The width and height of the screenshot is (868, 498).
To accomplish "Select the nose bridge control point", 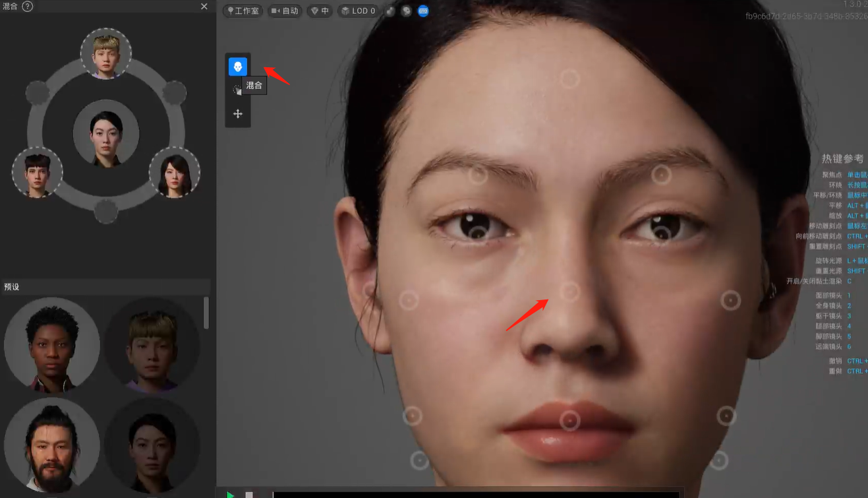I will (570, 291).
